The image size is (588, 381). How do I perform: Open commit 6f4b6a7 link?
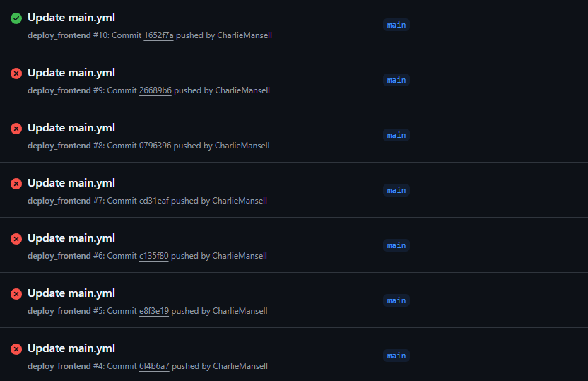pos(154,366)
